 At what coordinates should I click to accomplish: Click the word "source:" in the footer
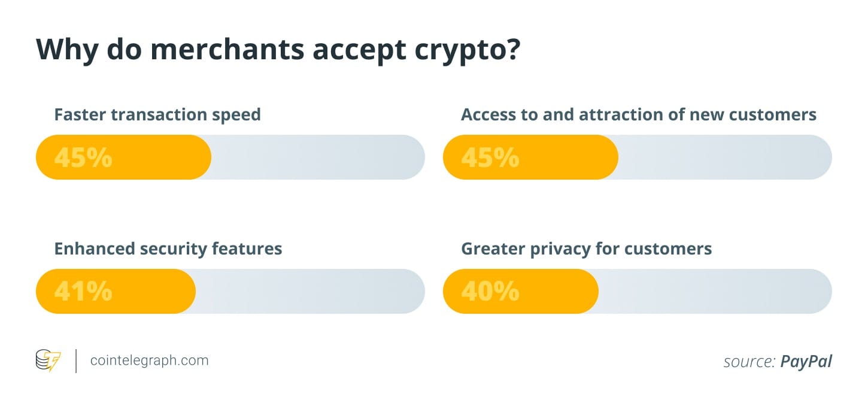tap(749, 362)
